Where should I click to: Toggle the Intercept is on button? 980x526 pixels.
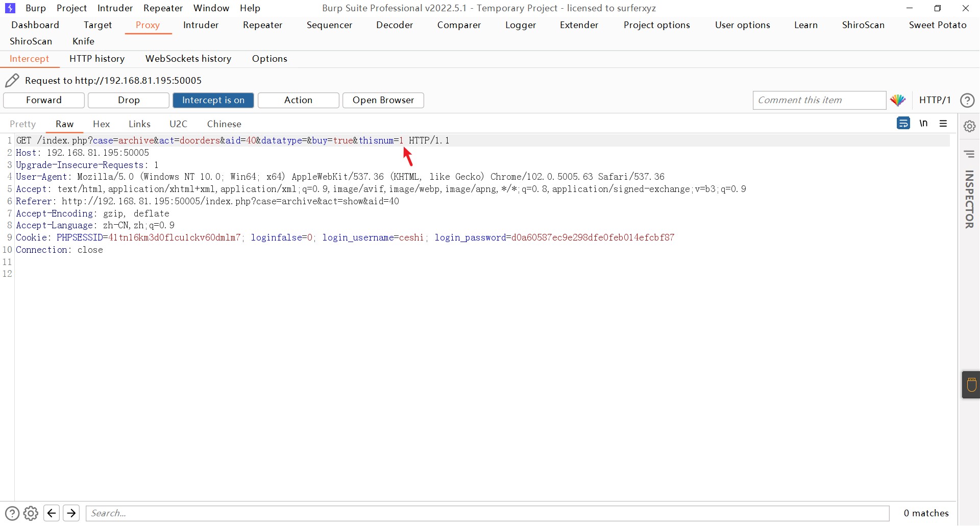click(x=213, y=100)
